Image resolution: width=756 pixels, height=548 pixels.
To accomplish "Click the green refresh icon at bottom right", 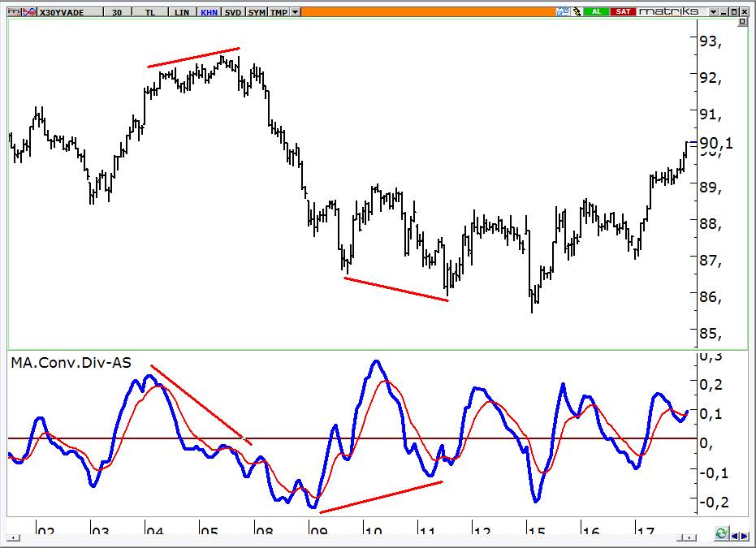I will (721, 533).
